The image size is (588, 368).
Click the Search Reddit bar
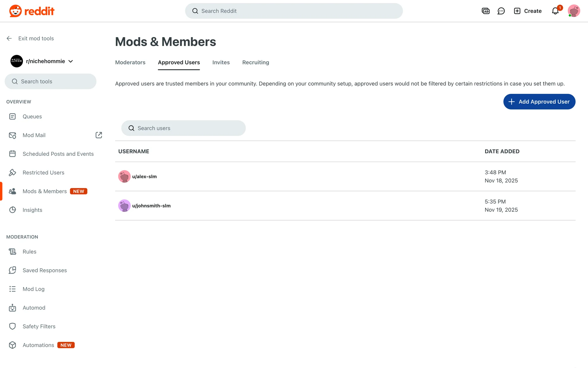[294, 11]
